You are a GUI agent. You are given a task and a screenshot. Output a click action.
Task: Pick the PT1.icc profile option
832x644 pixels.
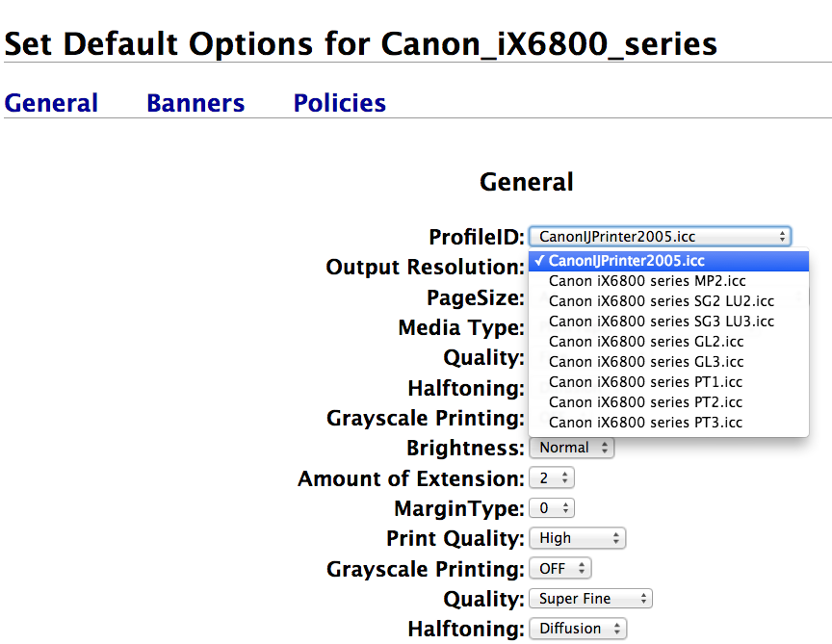(645, 382)
